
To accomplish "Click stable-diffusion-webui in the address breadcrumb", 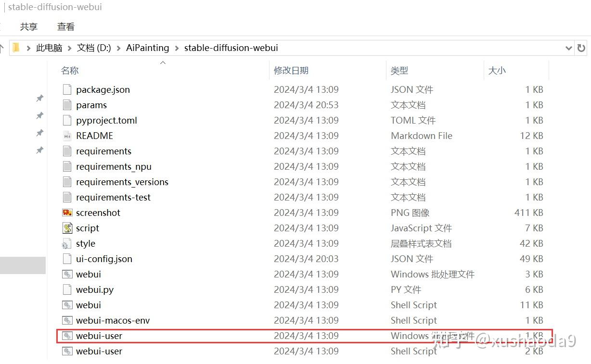I will (x=231, y=48).
